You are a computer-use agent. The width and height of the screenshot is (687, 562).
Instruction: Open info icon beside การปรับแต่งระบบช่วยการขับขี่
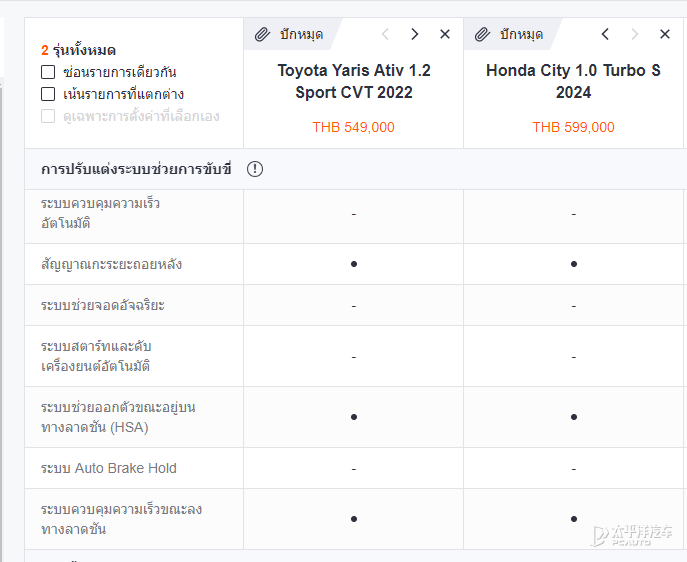click(x=255, y=169)
